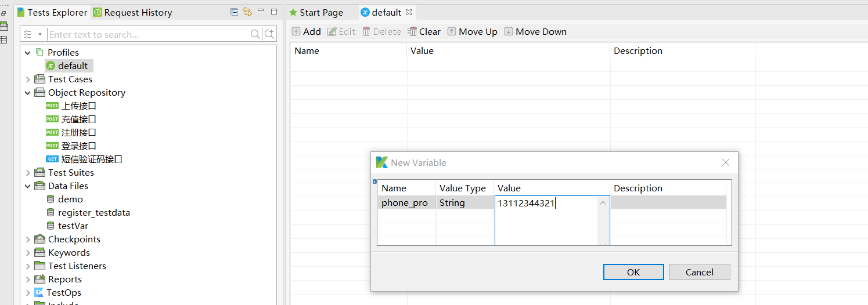This screenshot has height=305, width=868.
Task: Select the 登录接口 POST request object
Action: pos(78,146)
